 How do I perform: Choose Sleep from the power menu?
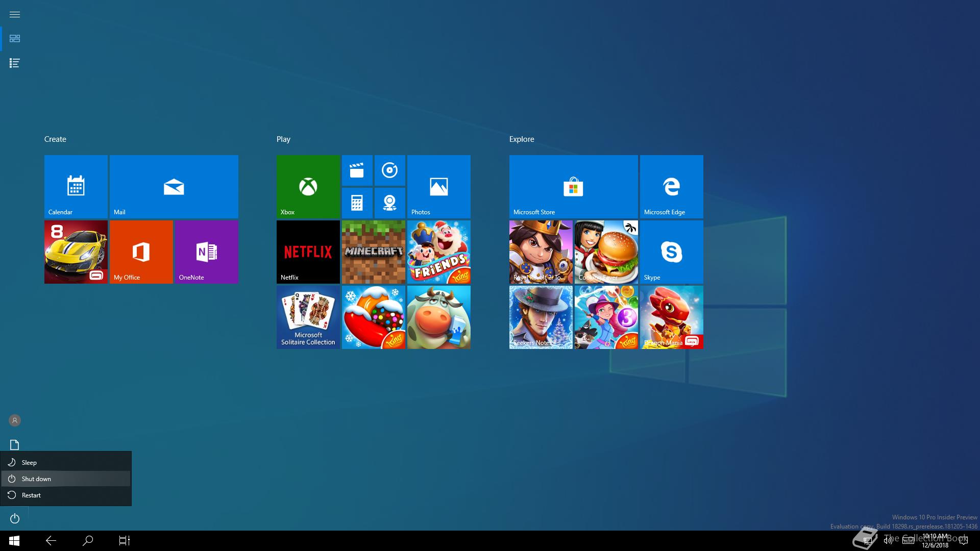click(x=65, y=462)
